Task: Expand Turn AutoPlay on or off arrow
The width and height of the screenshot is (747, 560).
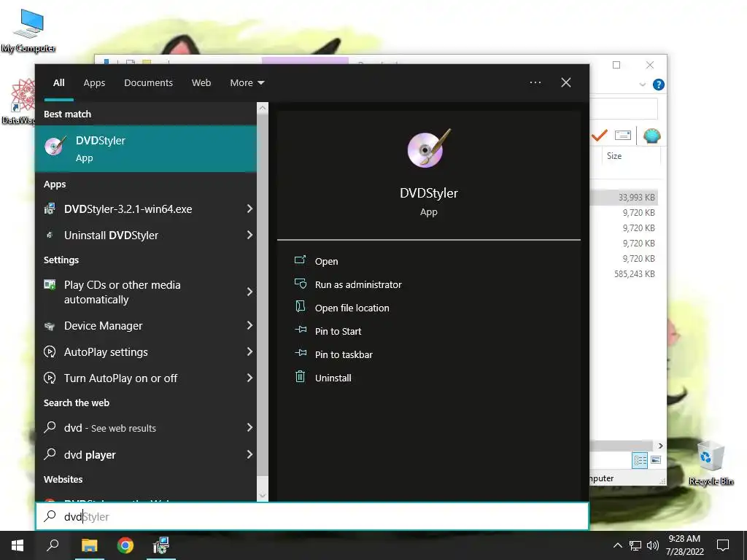Action: tap(249, 378)
